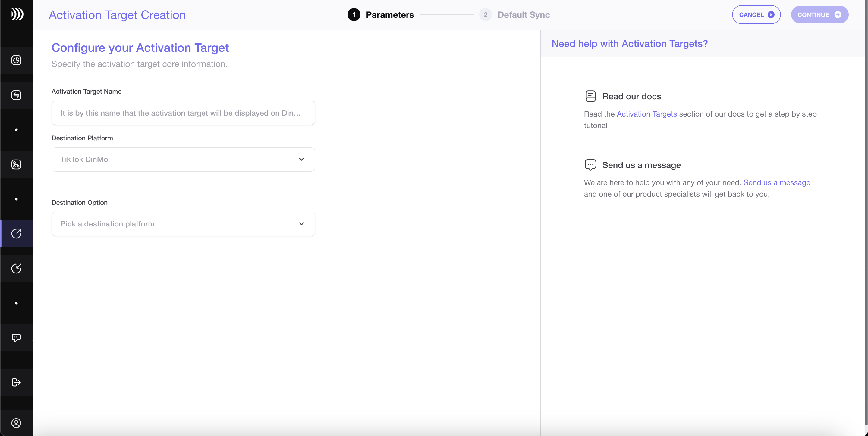Image resolution: width=868 pixels, height=436 pixels.
Task: Open the user profile icon in sidebar
Action: click(16, 423)
